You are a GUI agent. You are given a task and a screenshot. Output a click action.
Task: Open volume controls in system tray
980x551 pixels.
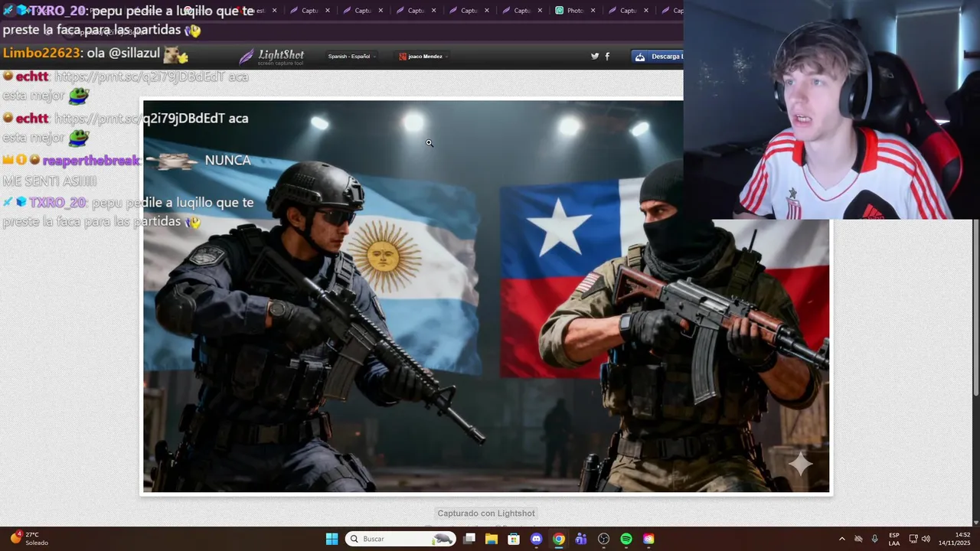click(x=926, y=539)
